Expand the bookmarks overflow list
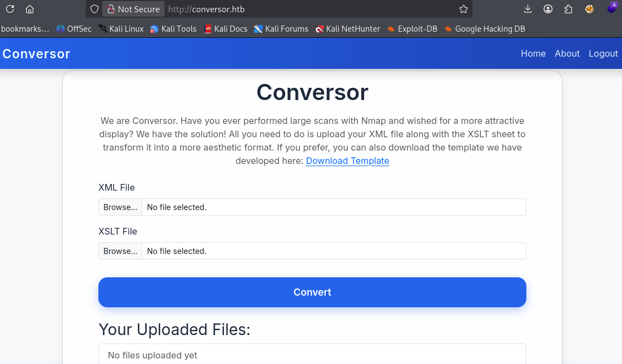This screenshot has width=622, height=364. tap(25, 28)
